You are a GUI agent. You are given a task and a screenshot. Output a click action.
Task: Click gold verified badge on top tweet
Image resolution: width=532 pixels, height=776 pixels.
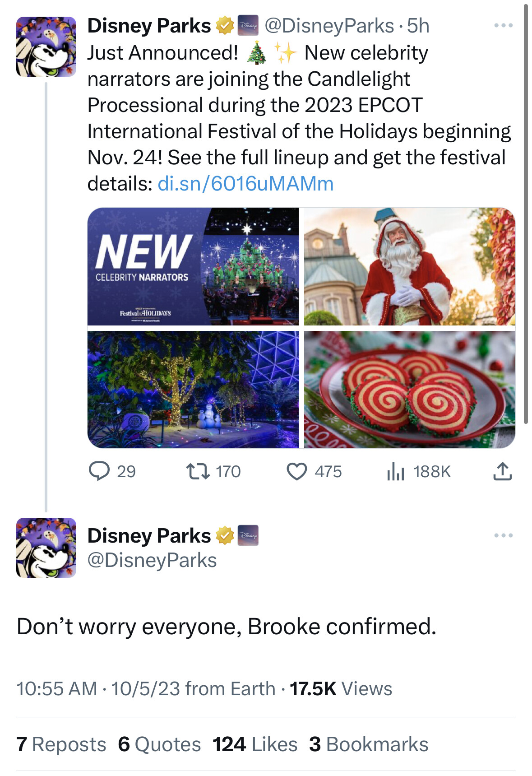tap(224, 26)
